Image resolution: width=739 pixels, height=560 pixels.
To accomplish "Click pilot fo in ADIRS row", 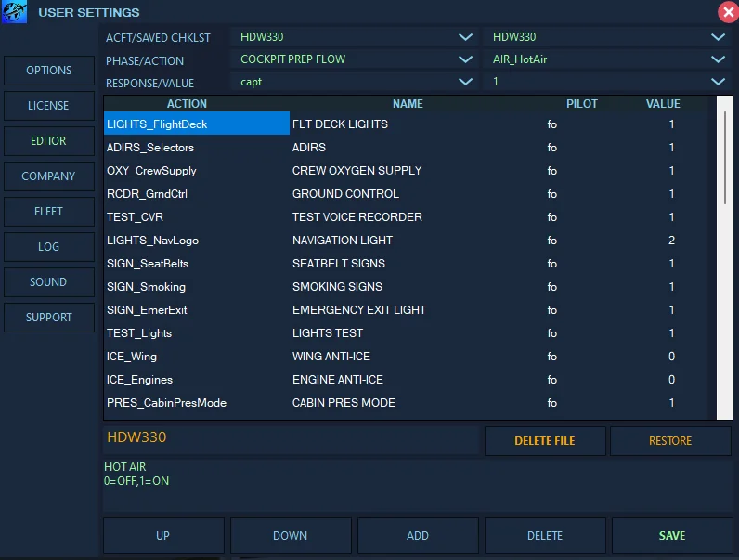I will 551,148.
